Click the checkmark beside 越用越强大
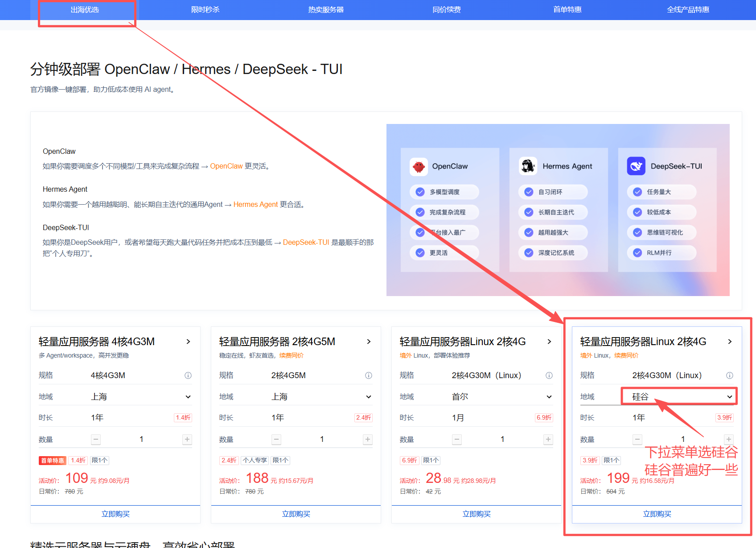This screenshot has width=756, height=548. click(x=529, y=232)
